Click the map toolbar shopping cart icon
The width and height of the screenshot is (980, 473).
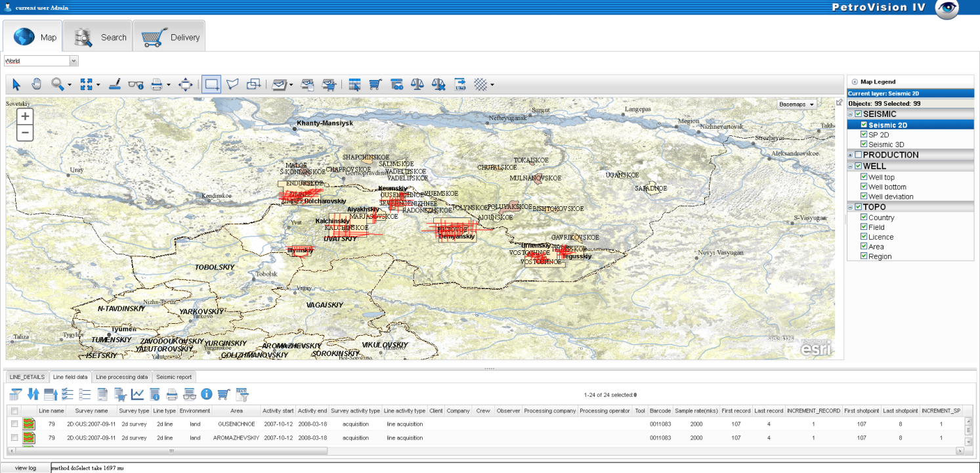tap(375, 84)
